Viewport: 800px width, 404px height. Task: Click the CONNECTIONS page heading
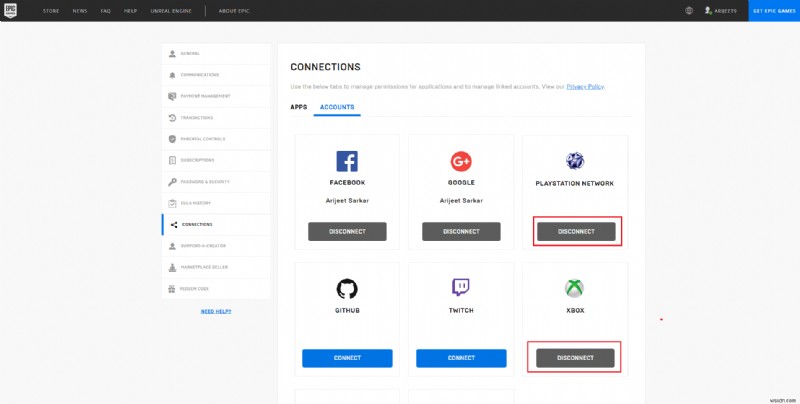pyautogui.click(x=326, y=67)
